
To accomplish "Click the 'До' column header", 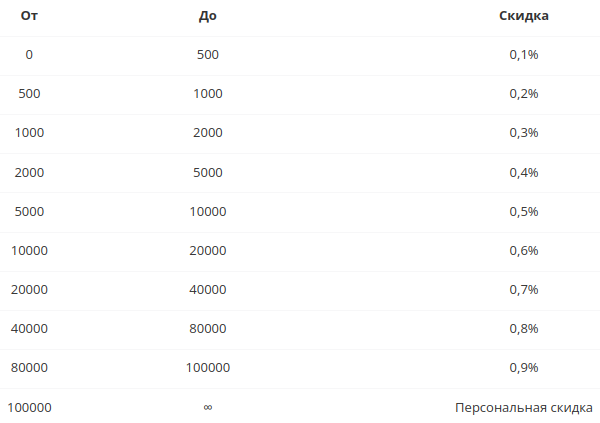I will coord(208,16).
